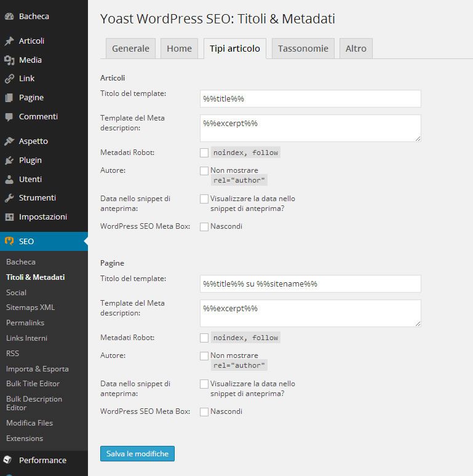Viewport: 473px width, 476px height.
Task: Click the Media library icon
Action: click(x=9, y=60)
